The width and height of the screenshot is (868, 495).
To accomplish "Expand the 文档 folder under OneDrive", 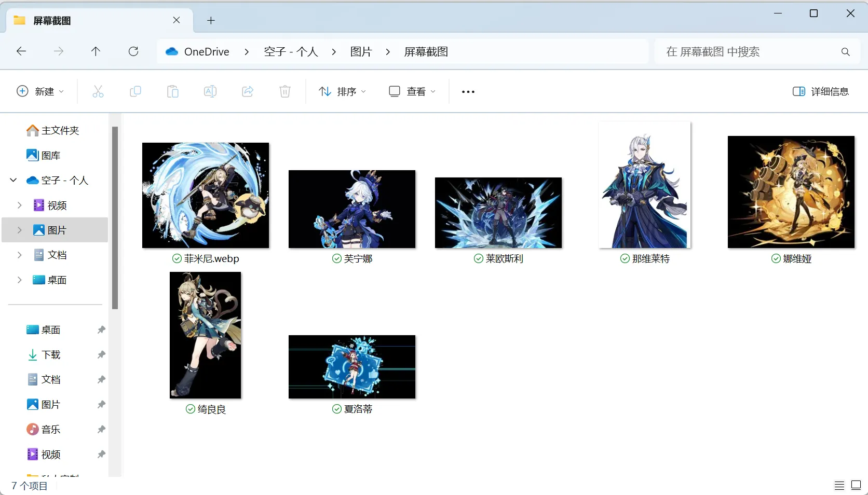I will 20,255.
